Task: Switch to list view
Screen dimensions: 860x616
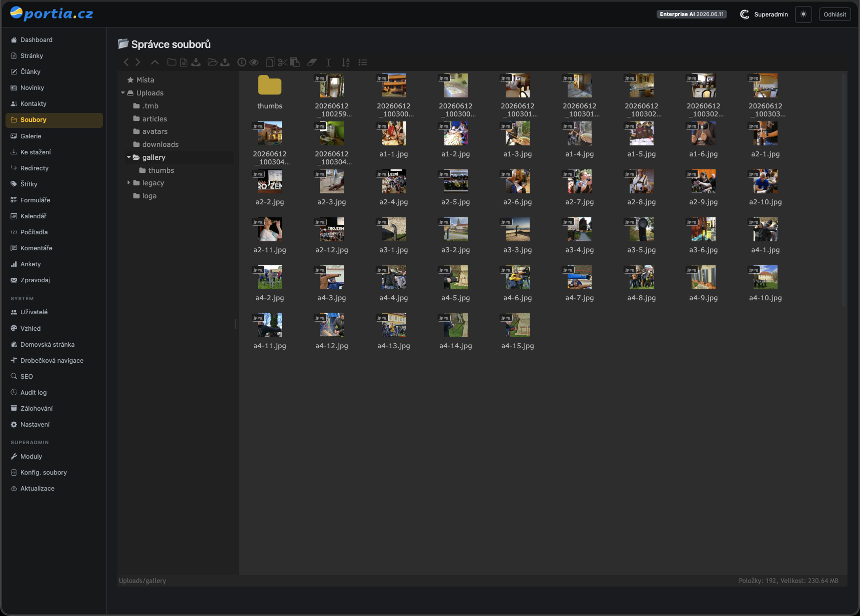Action: (x=363, y=62)
